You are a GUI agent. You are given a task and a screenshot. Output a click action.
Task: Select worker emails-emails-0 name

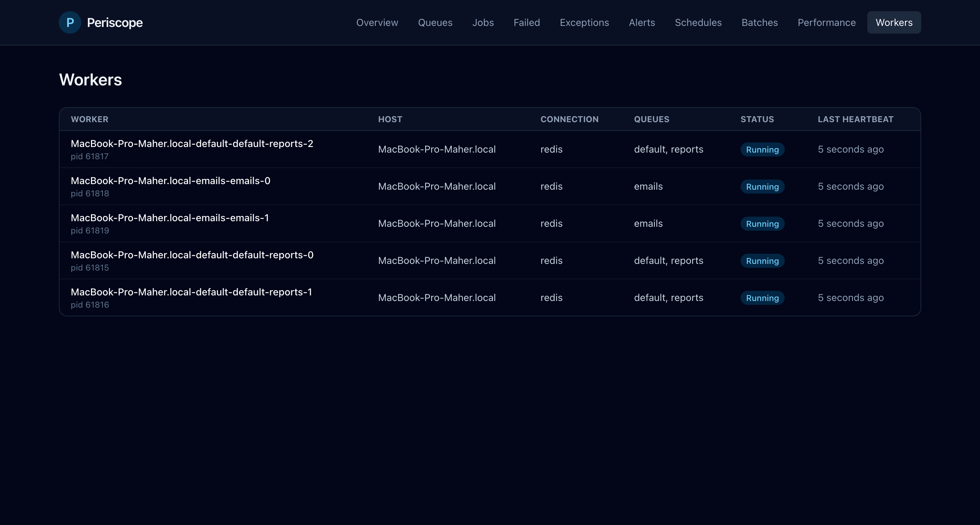[170, 181]
